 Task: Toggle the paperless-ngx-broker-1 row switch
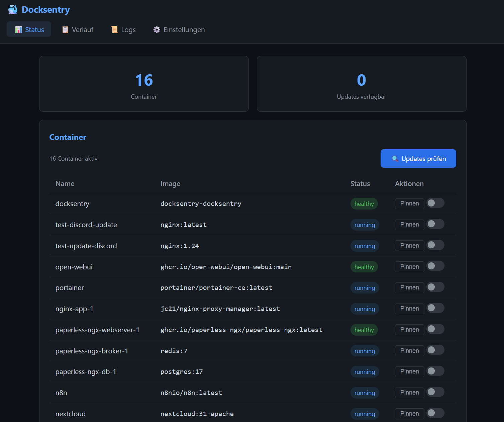pyautogui.click(x=435, y=350)
